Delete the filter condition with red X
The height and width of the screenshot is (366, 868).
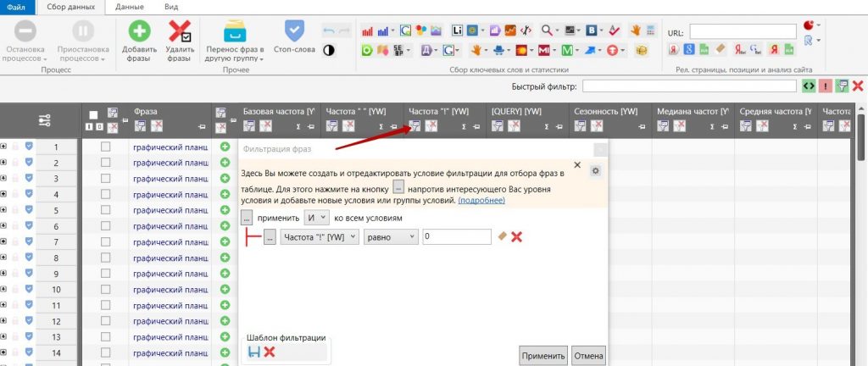coord(516,237)
